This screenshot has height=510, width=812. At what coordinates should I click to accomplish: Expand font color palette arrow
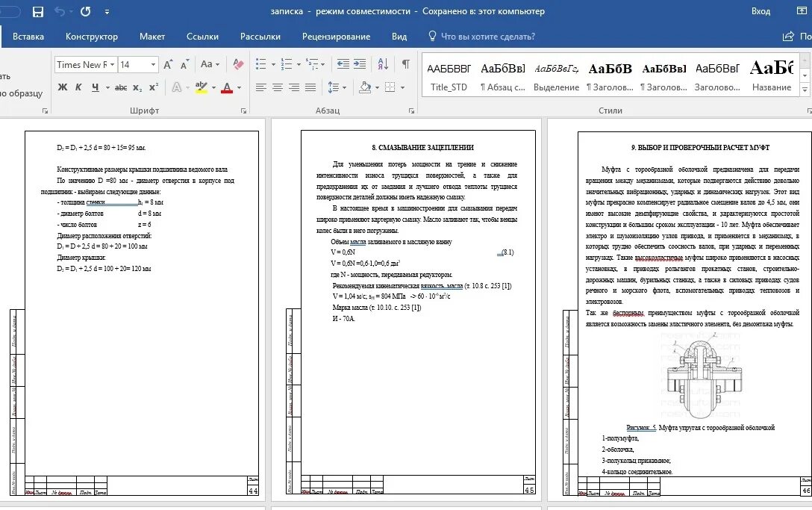point(239,87)
